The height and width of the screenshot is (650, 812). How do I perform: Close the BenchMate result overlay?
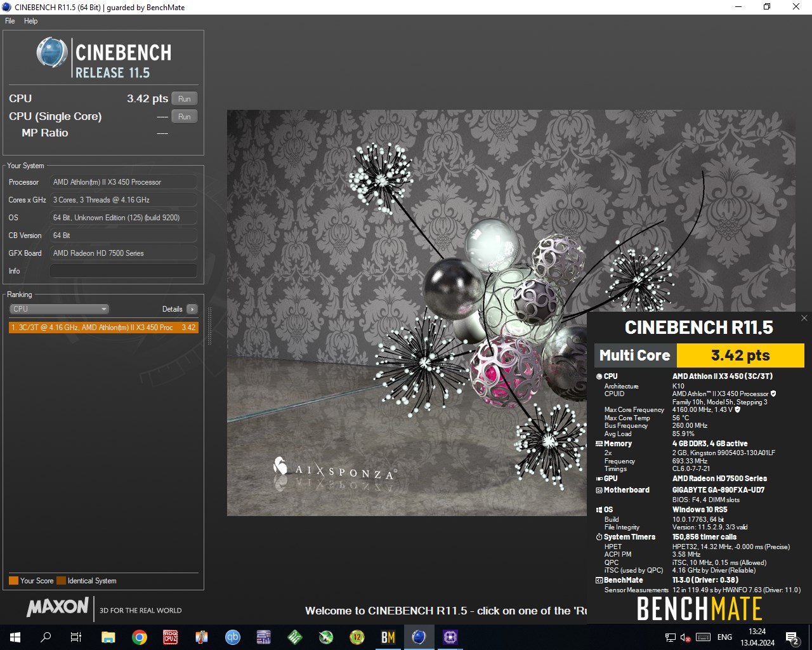pos(804,318)
